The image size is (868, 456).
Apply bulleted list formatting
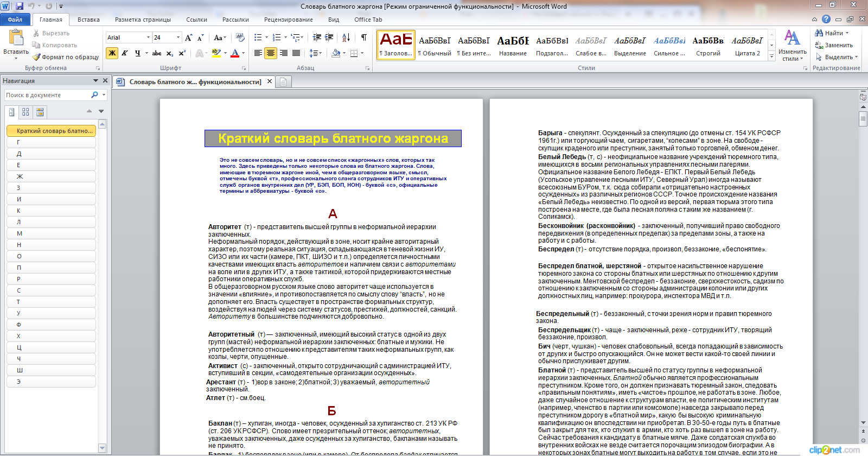258,37
